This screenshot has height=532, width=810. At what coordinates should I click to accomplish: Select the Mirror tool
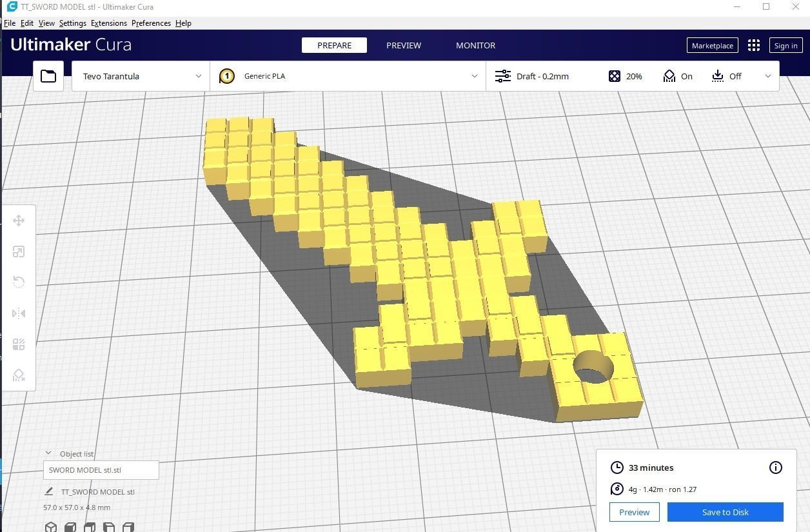19,313
